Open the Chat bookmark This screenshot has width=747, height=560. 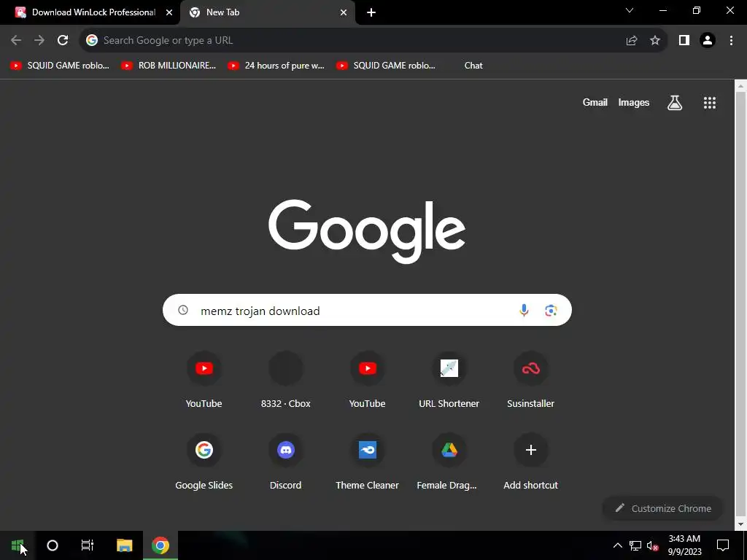click(473, 66)
